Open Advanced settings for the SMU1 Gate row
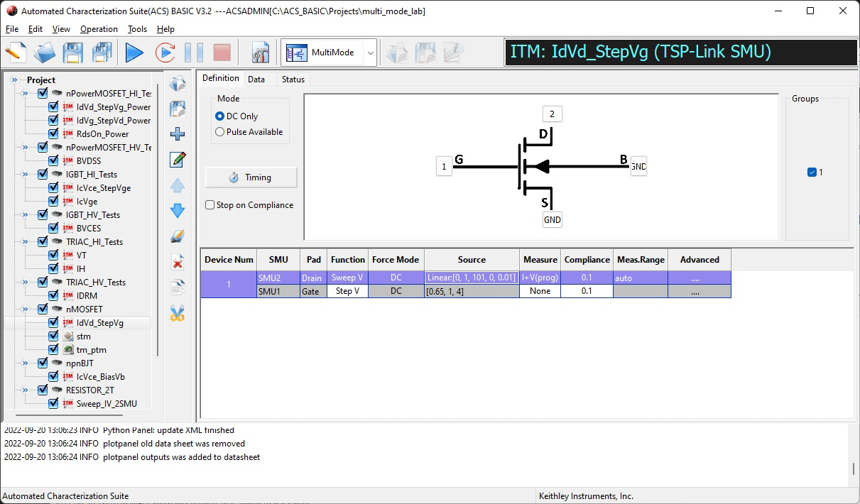The height and width of the screenshot is (504, 860). point(700,291)
